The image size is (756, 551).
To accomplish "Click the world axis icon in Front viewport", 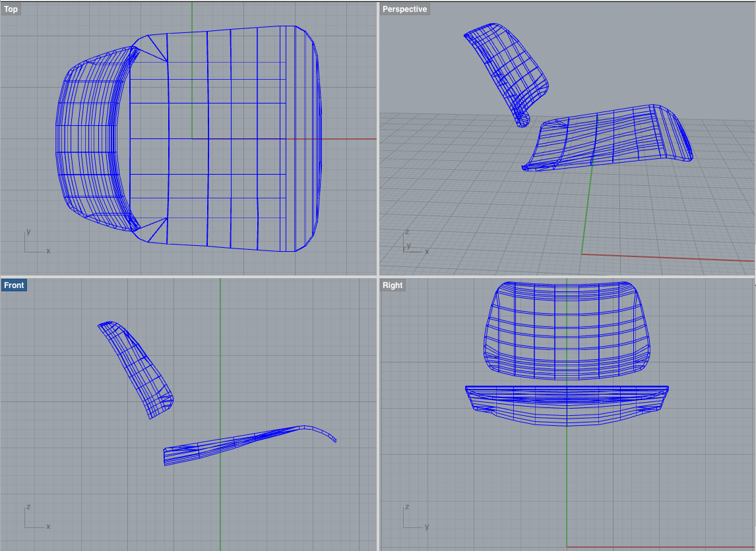I will pyautogui.click(x=37, y=516).
